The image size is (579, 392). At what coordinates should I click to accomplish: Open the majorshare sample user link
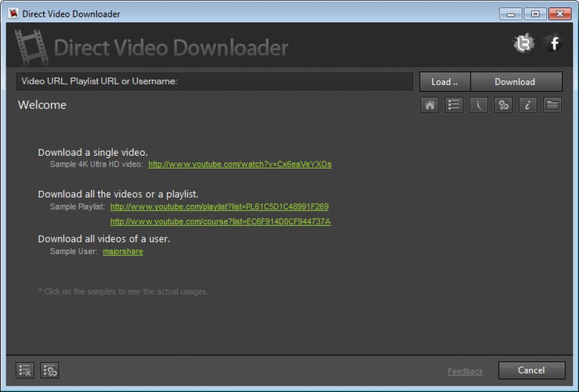123,252
